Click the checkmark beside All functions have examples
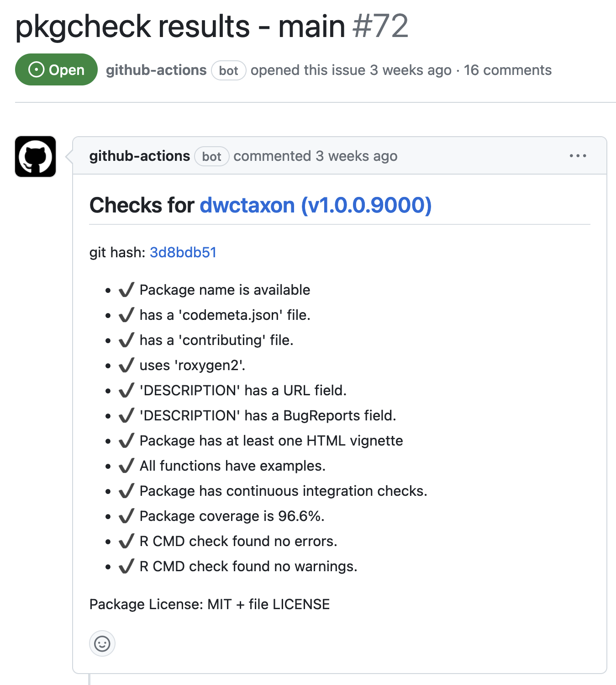Screen dimensions: 616x685 pos(126,465)
